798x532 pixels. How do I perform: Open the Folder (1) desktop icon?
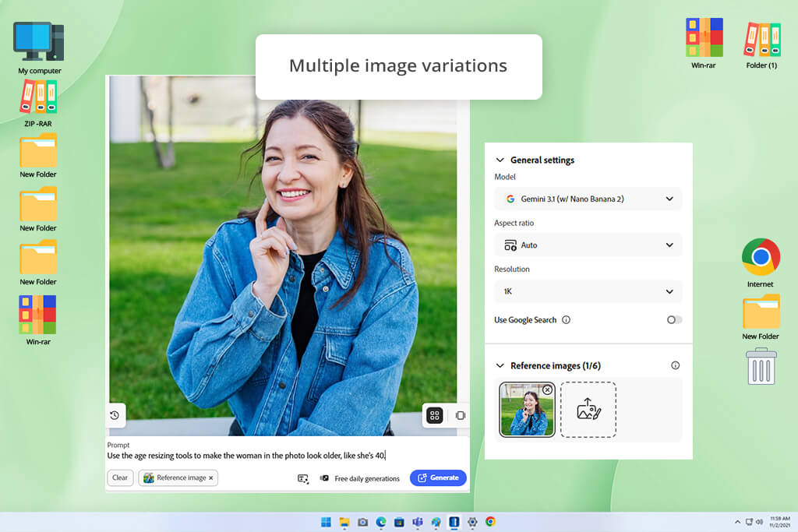(761, 44)
